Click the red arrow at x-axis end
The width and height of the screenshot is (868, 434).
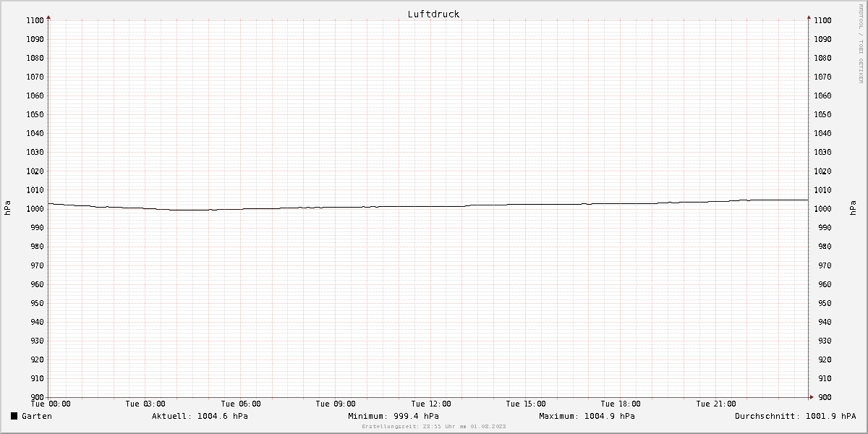(812, 396)
